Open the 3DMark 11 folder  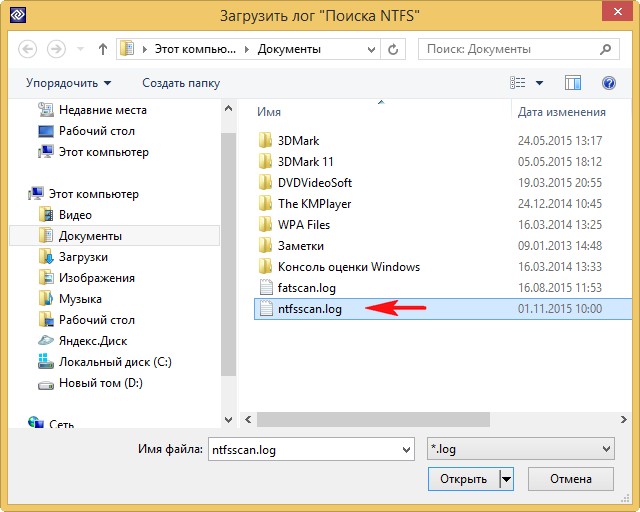(305, 162)
